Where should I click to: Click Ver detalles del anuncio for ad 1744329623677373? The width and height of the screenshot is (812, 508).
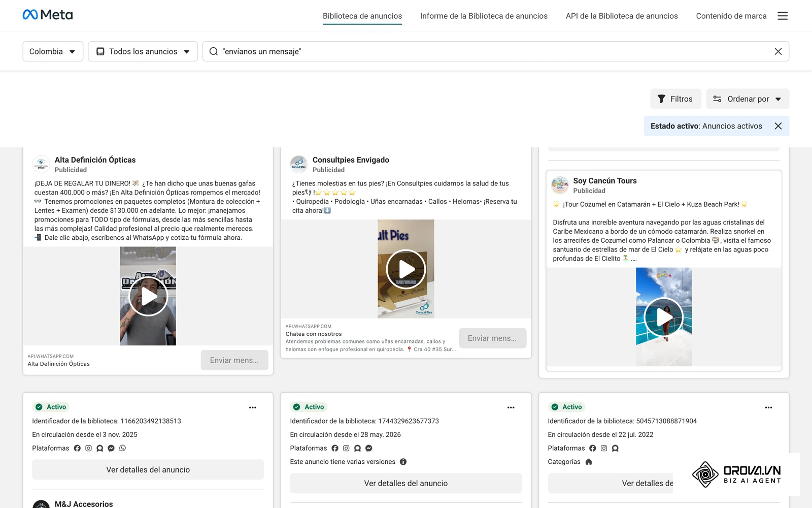(x=406, y=483)
